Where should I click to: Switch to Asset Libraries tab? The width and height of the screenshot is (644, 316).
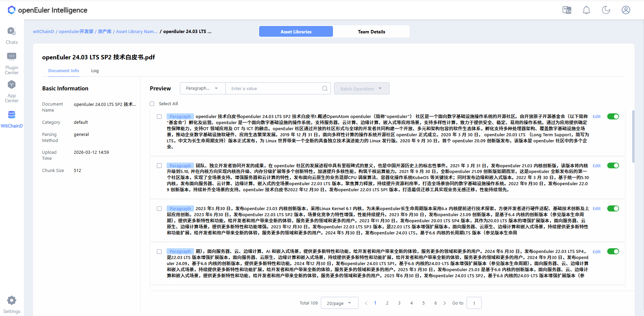click(296, 31)
